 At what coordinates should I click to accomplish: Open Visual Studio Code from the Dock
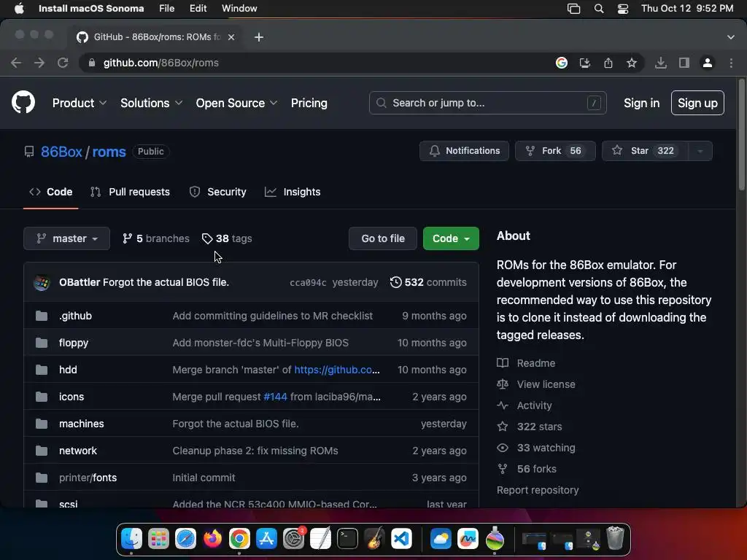(x=401, y=539)
